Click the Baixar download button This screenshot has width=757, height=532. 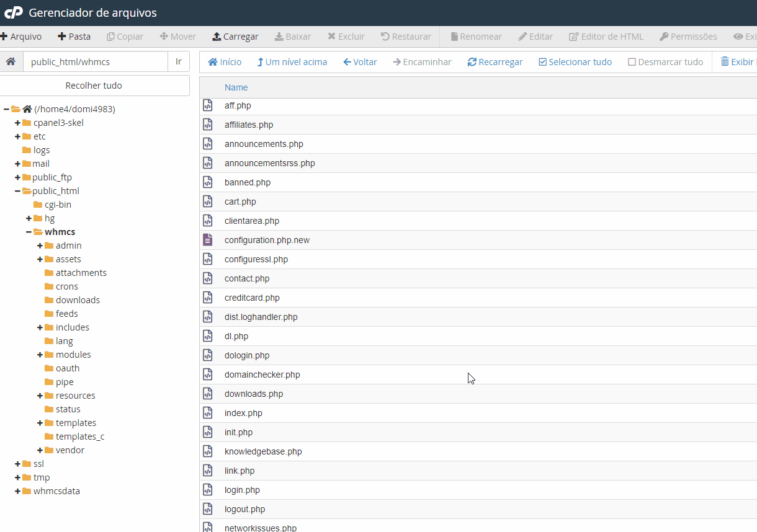click(293, 37)
